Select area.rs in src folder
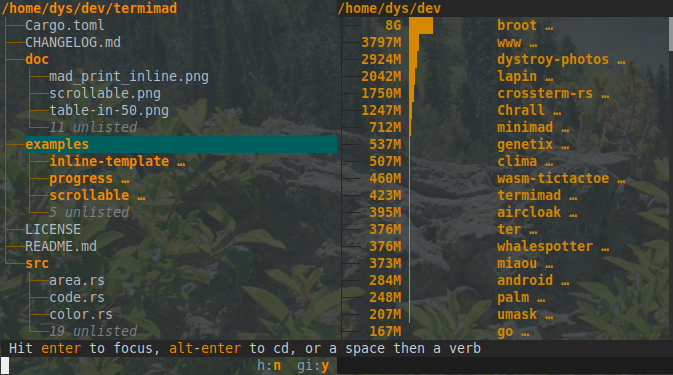 [x=77, y=281]
